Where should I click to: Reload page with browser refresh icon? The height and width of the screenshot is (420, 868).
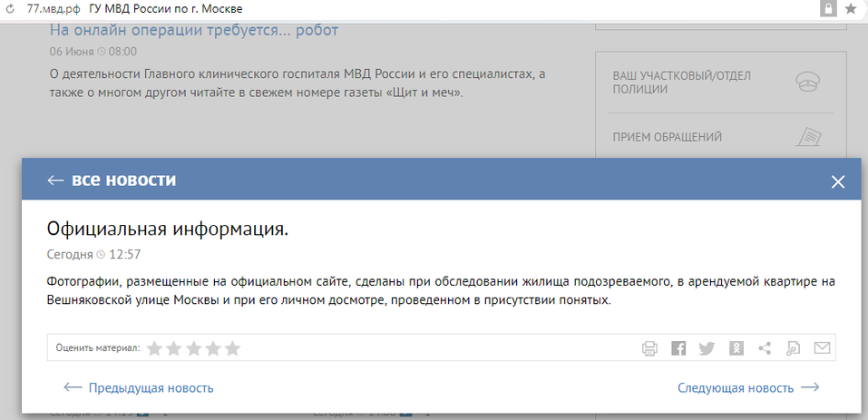pos(10,9)
